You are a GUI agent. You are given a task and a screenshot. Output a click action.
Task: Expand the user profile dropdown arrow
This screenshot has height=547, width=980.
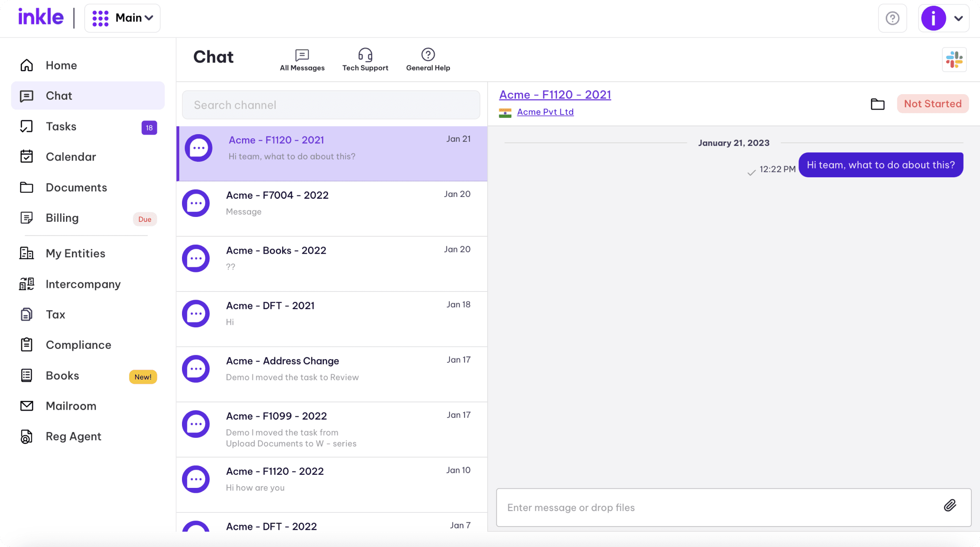pyautogui.click(x=958, y=19)
